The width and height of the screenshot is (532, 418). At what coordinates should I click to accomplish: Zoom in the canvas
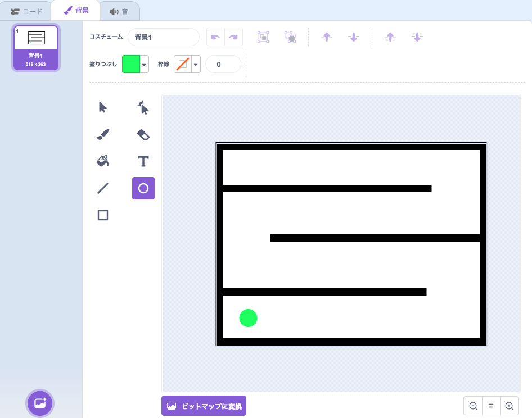[x=509, y=406]
